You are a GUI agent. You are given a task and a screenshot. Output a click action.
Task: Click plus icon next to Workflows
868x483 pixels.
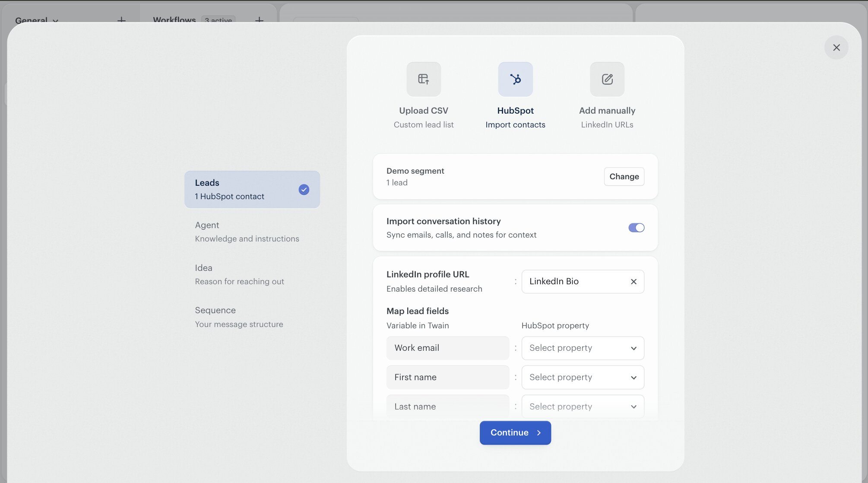point(259,20)
